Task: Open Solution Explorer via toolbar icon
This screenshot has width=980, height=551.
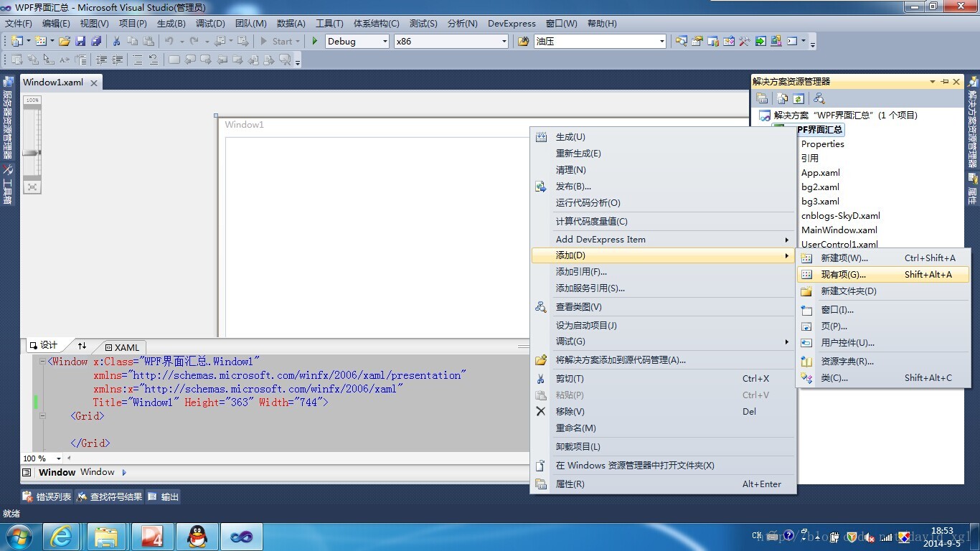Action: [681, 41]
